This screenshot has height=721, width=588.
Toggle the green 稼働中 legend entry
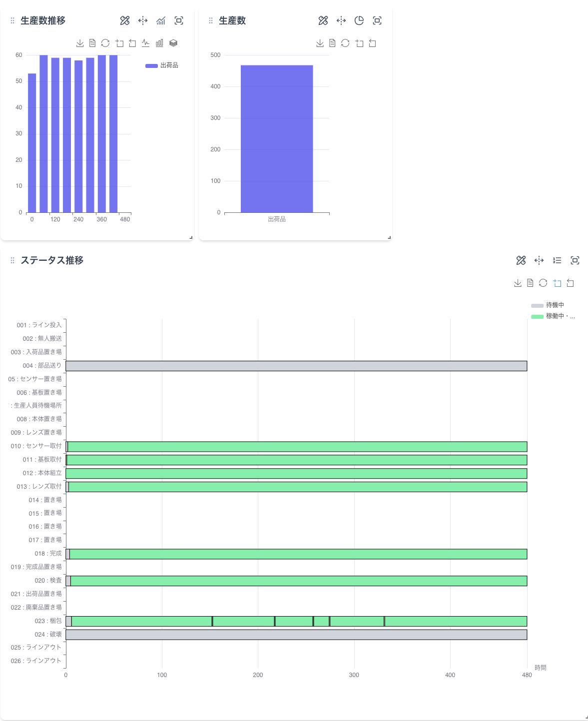[553, 316]
